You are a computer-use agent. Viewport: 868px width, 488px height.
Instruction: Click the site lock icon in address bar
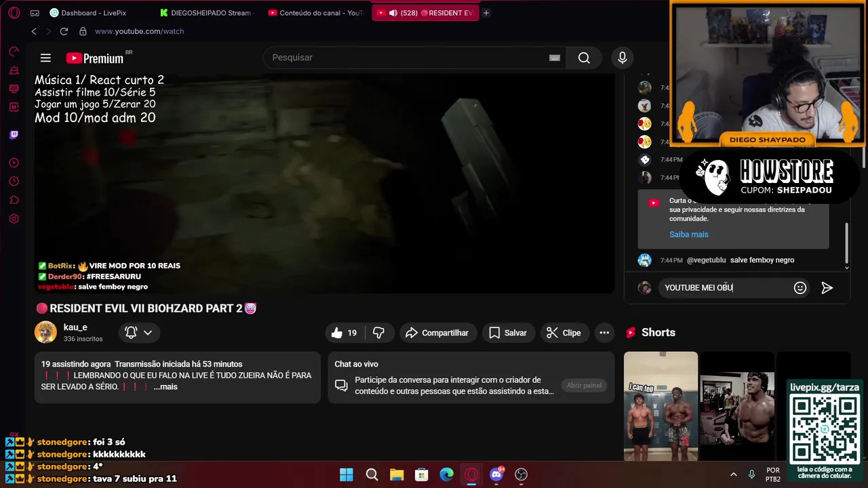pyautogui.click(x=83, y=31)
